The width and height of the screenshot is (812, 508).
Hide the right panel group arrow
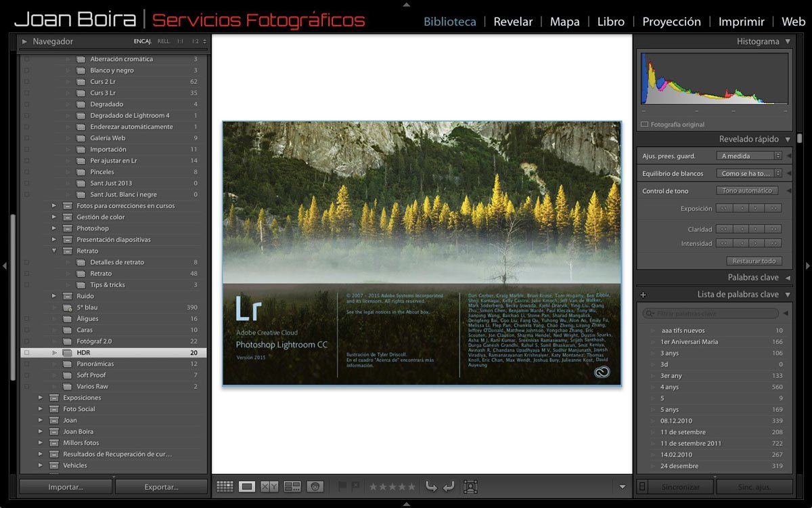pyautogui.click(x=807, y=266)
